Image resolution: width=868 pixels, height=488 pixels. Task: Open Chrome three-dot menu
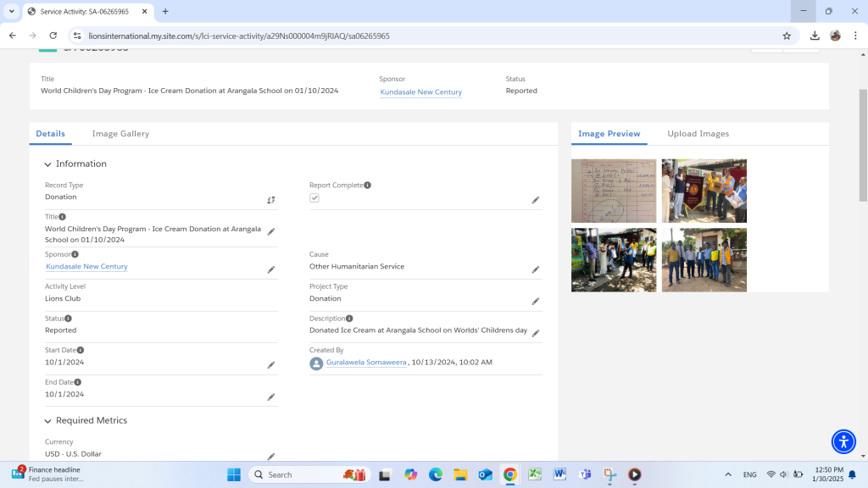pos(855,36)
